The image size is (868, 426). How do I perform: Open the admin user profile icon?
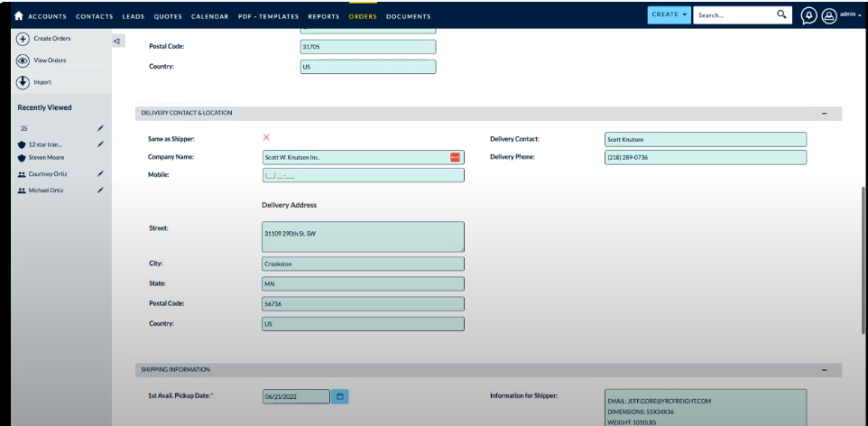point(828,14)
